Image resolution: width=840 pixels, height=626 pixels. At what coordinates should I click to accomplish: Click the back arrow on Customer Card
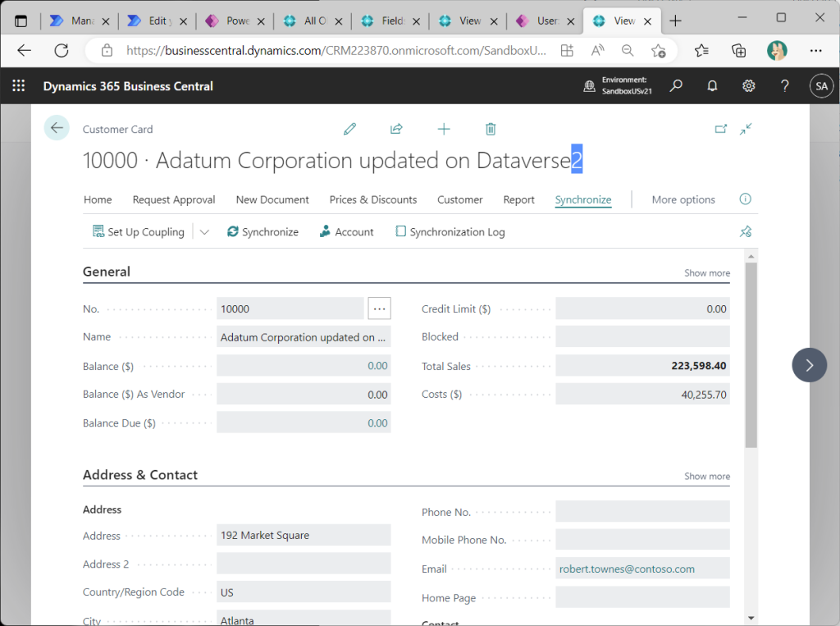click(57, 128)
